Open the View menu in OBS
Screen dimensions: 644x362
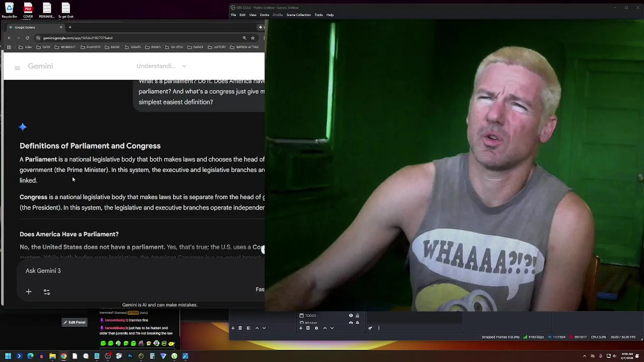[x=253, y=15]
